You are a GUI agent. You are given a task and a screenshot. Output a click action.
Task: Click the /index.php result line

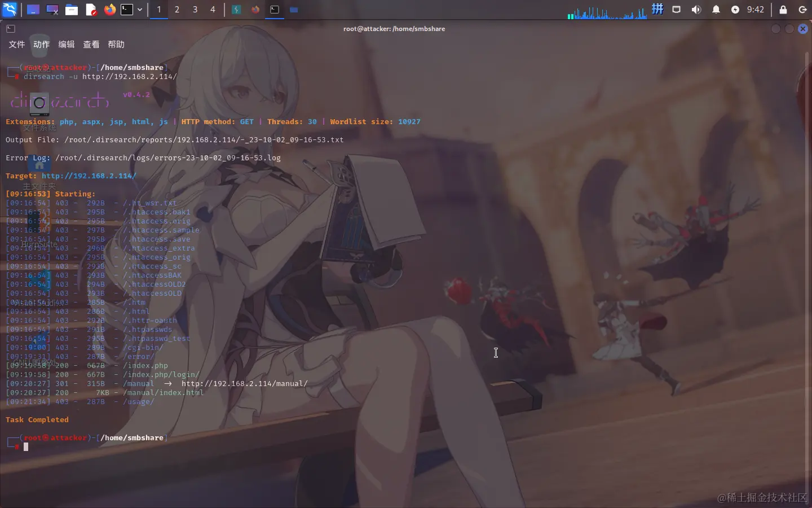click(x=87, y=366)
